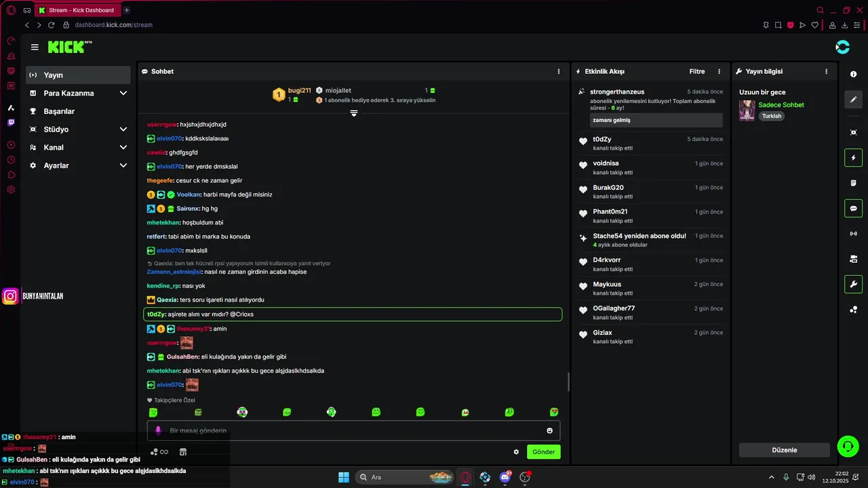Viewport: 868px width, 488px height.
Task: Open the Twitch icon in the Opera sidebar
Action: tap(11, 123)
